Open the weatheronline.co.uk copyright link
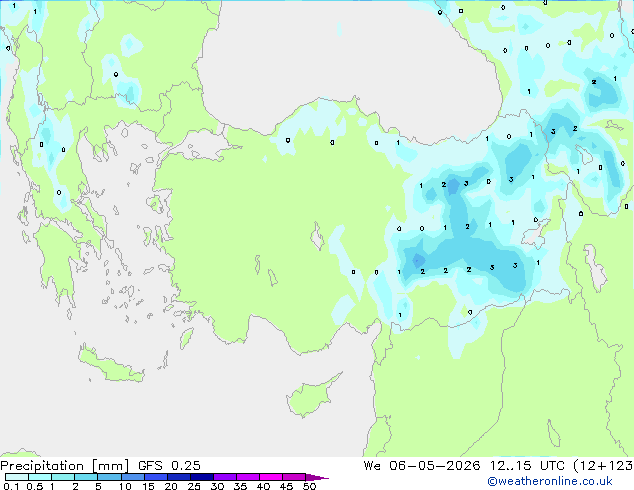The width and height of the screenshot is (634, 490). [x=550, y=481]
